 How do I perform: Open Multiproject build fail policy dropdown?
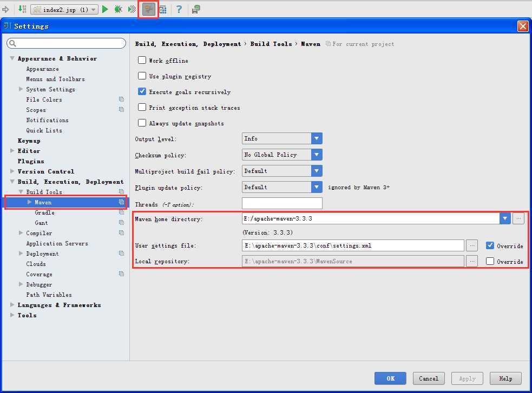[282, 171]
